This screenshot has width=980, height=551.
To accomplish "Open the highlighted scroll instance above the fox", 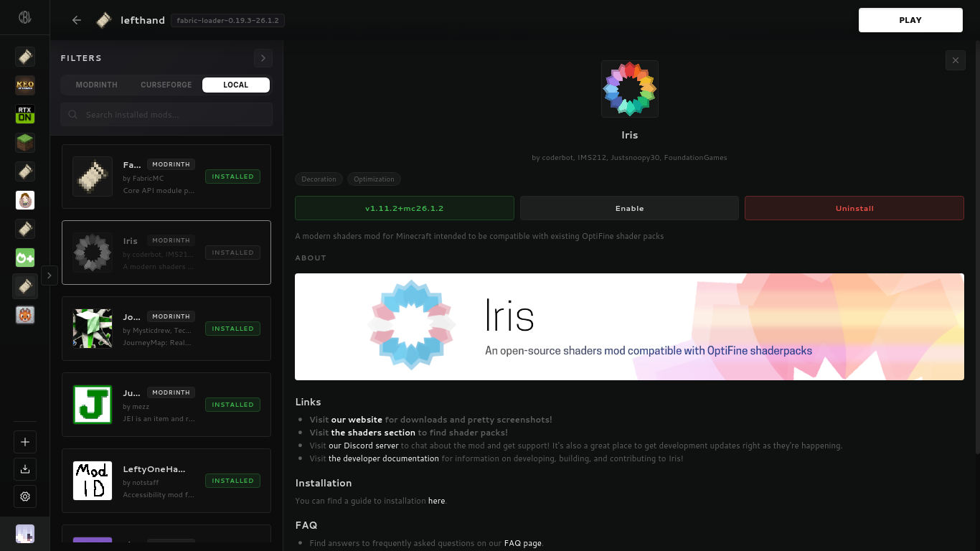I will point(25,286).
